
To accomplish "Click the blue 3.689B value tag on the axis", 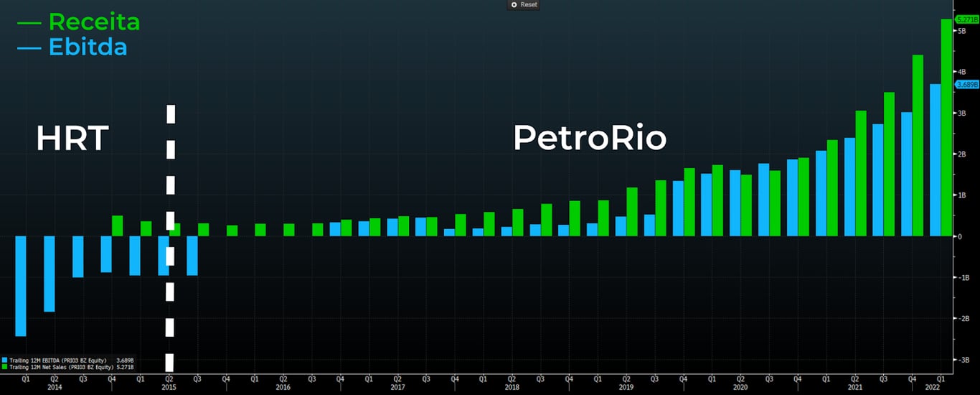I will [966, 84].
